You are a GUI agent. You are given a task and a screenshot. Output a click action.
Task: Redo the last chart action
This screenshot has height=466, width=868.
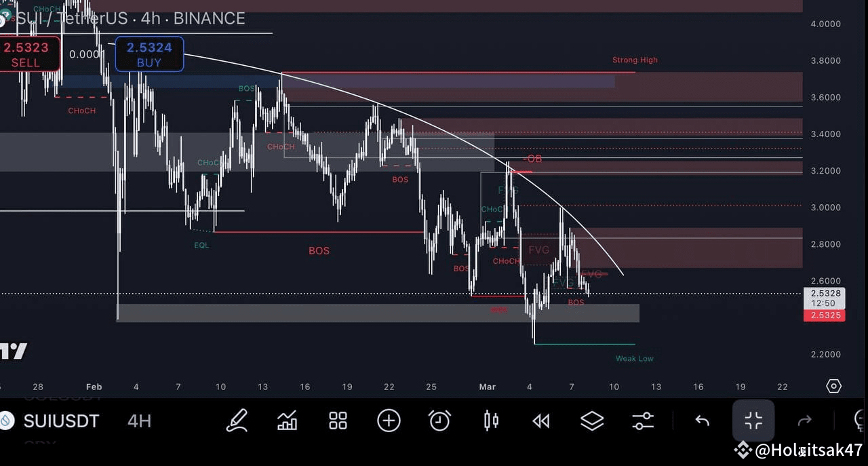[x=804, y=421]
